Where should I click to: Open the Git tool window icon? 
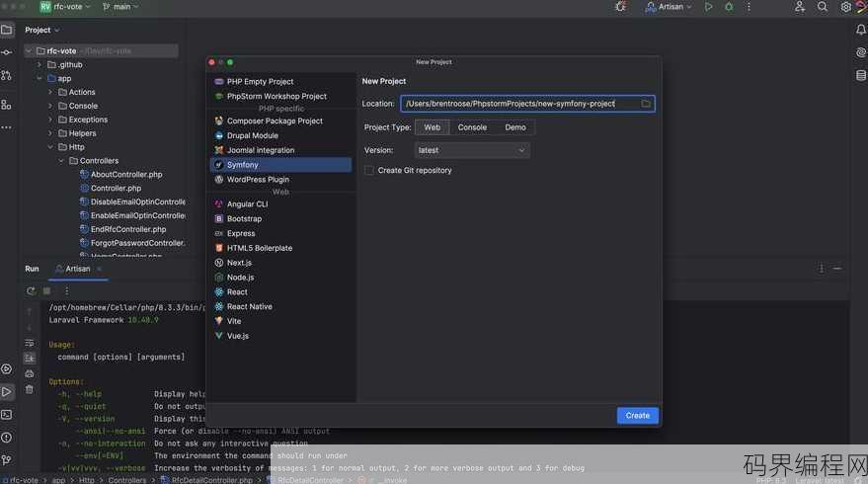(7, 459)
